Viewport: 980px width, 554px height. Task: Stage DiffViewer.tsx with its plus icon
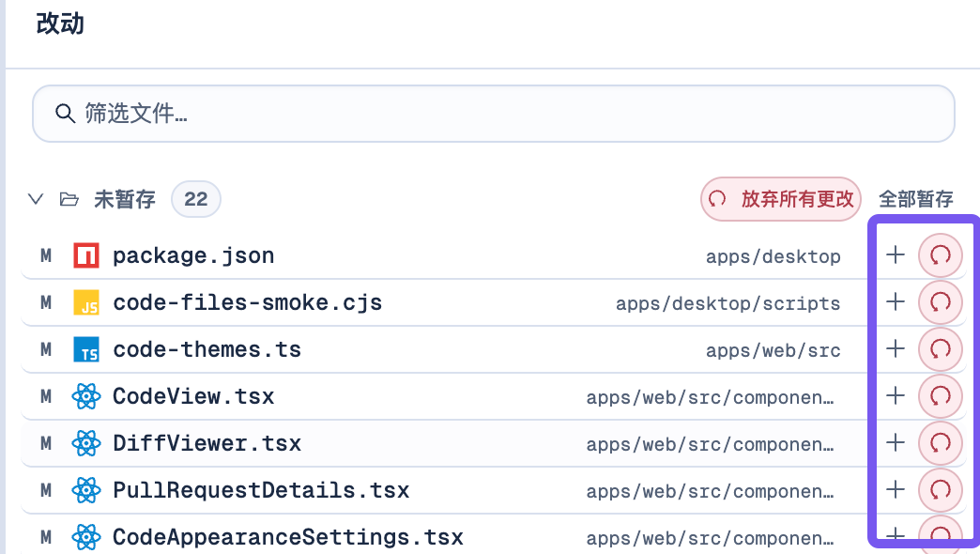tap(895, 442)
